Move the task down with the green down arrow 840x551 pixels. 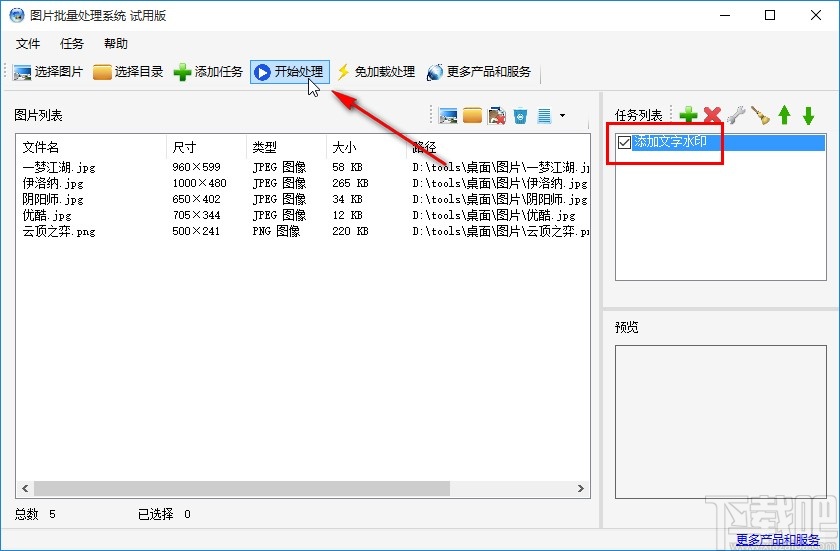[x=808, y=115]
